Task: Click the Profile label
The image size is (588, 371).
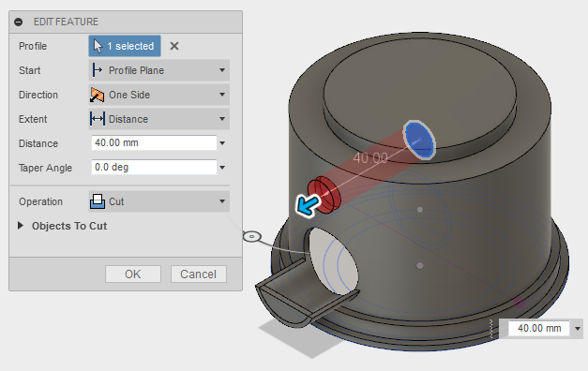Action: [x=33, y=46]
